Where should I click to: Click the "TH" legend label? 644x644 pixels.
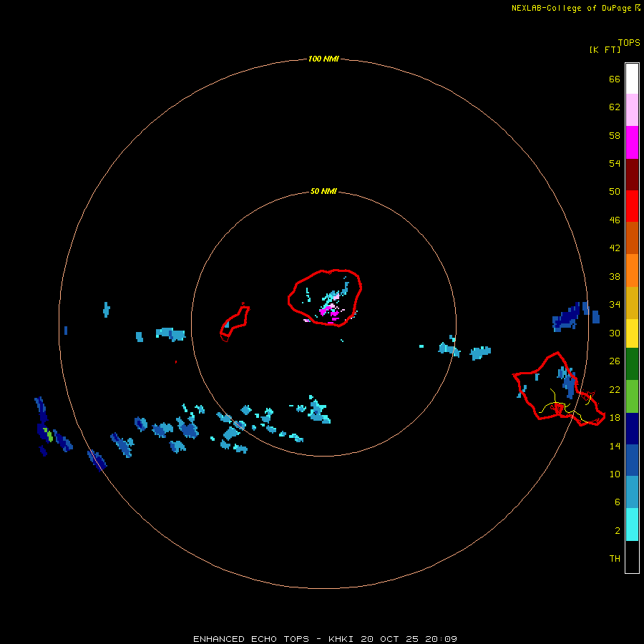(x=615, y=559)
